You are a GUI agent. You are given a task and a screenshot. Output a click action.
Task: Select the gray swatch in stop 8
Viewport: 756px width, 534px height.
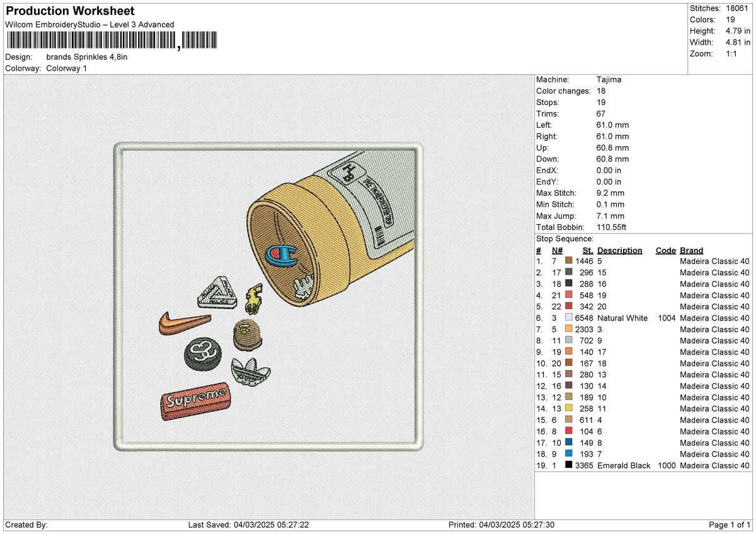(x=569, y=341)
